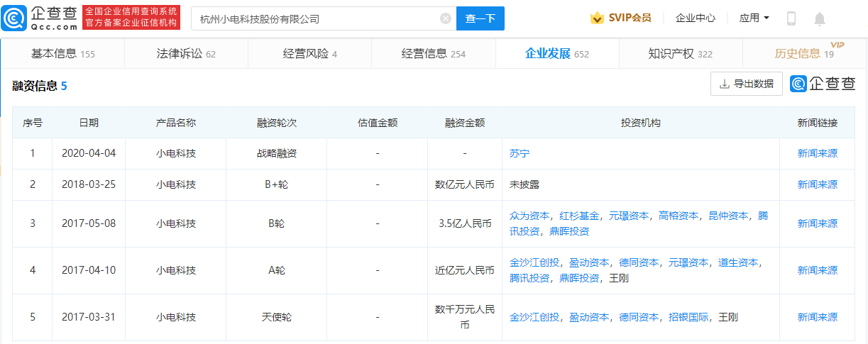Image resolution: width=868 pixels, height=344 pixels.
Task: Click the 导出数据 export button
Action: click(x=747, y=84)
